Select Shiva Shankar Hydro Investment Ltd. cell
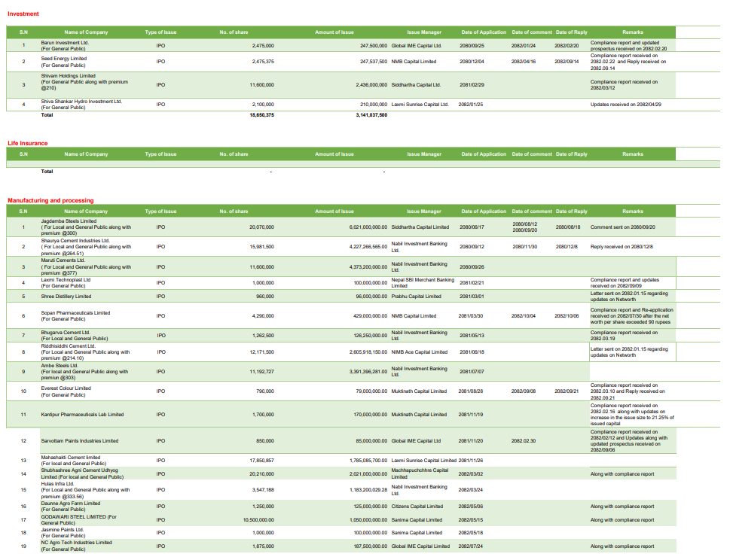 (x=81, y=105)
